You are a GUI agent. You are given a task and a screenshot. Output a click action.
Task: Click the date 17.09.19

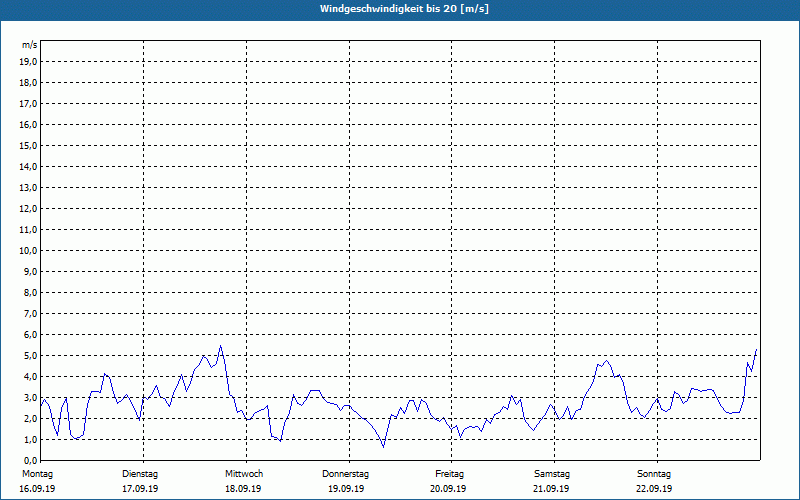[140, 489]
